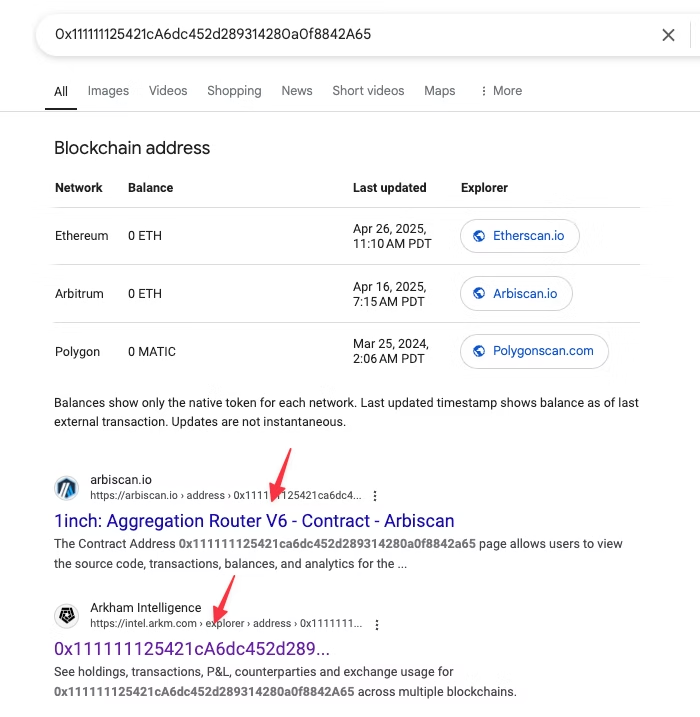Select the All results tab
The image size is (700, 717).
click(x=61, y=91)
